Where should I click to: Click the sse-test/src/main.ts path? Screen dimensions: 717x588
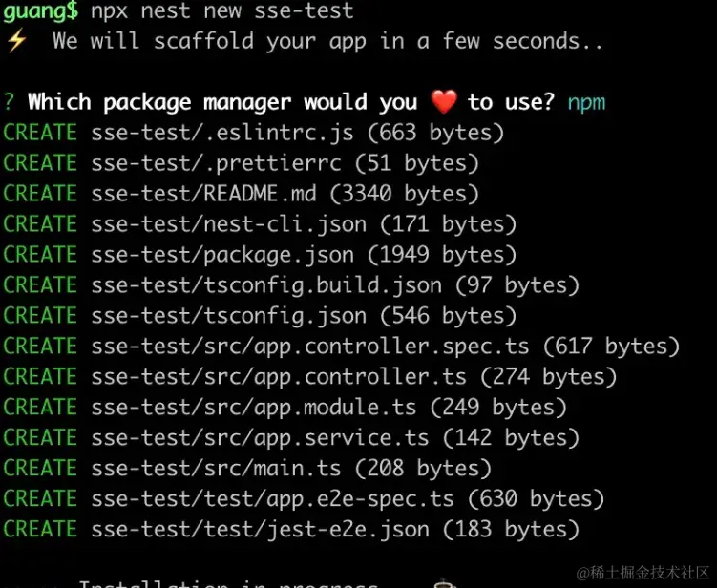[216, 469]
